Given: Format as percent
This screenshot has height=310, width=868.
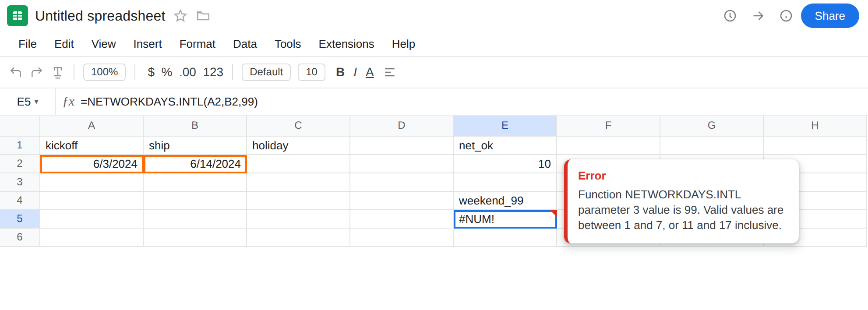Looking at the screenshot, I should pyautogui.click(x=167, y=72).
